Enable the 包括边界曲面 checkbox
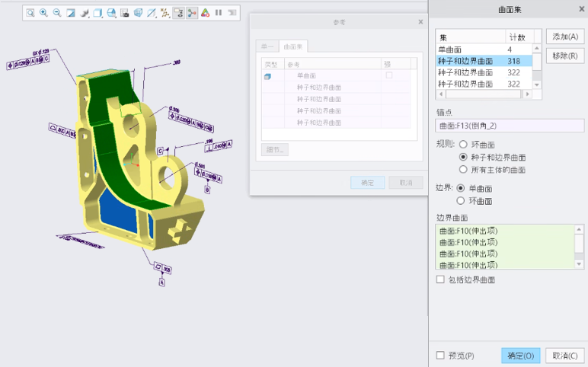Image resolution: width=588 pixels, height=367 pixels. pos(440,279)
